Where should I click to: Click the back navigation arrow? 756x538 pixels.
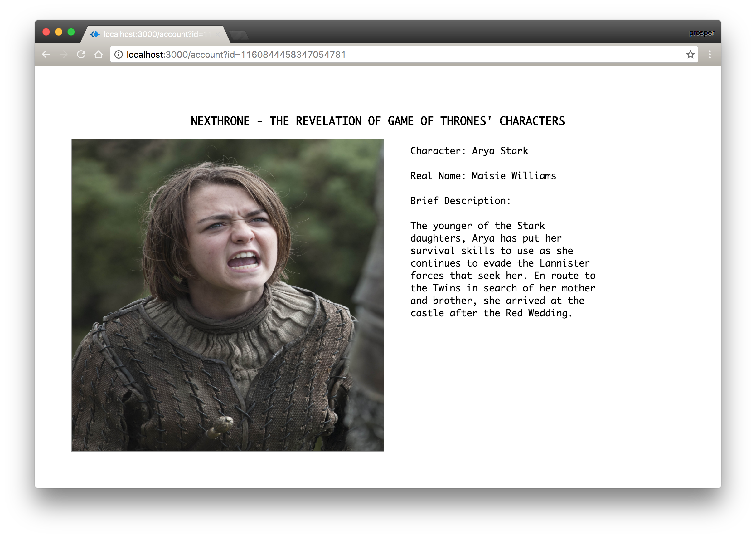coord(46,54)
